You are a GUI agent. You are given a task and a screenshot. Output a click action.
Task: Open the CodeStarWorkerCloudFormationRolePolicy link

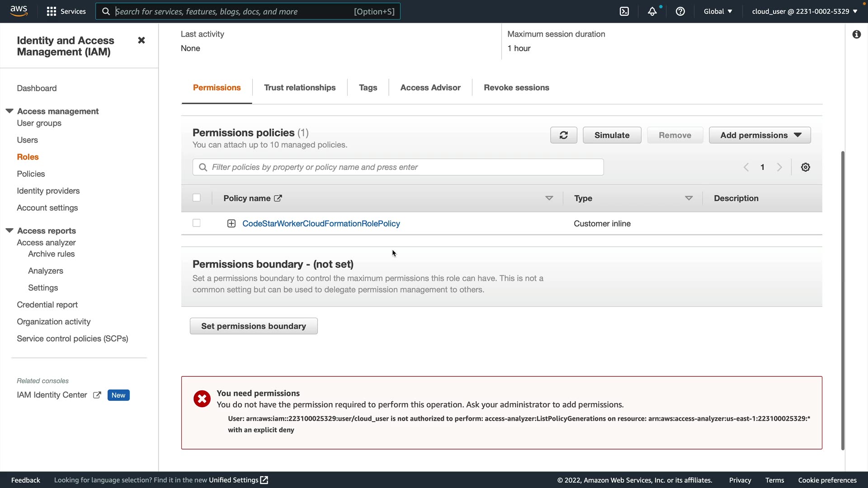tap(321, 224)
